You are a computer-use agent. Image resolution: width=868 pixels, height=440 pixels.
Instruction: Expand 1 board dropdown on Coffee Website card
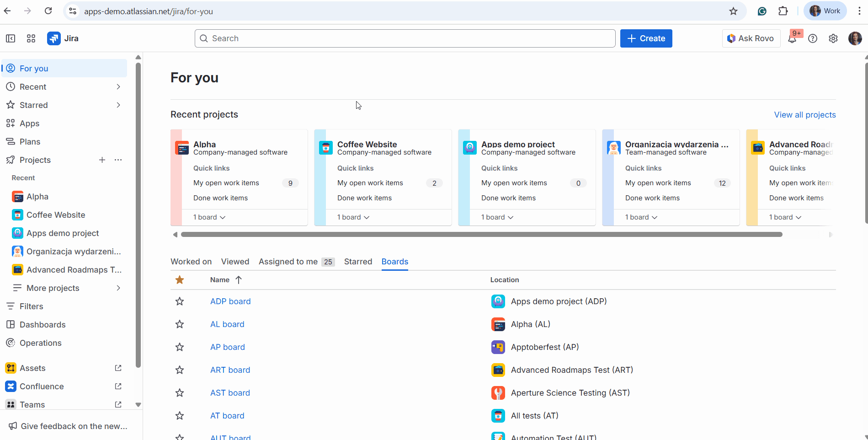(x=353, y=217)
